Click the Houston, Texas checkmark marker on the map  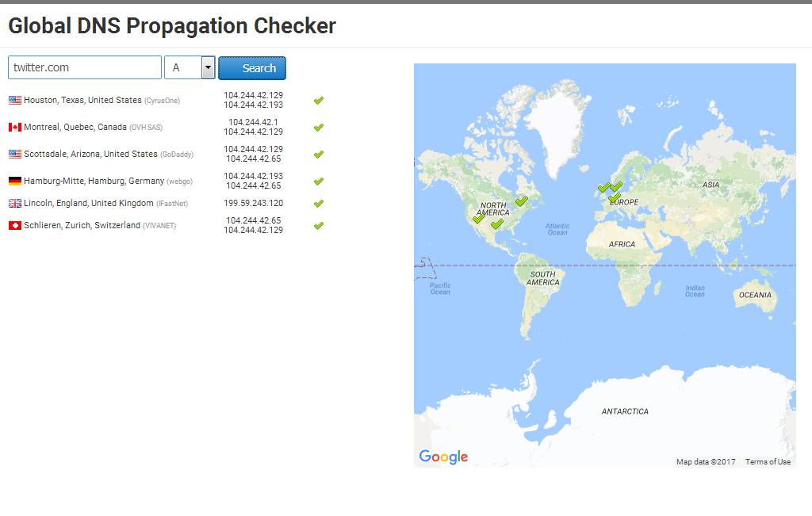click(497, 224)
